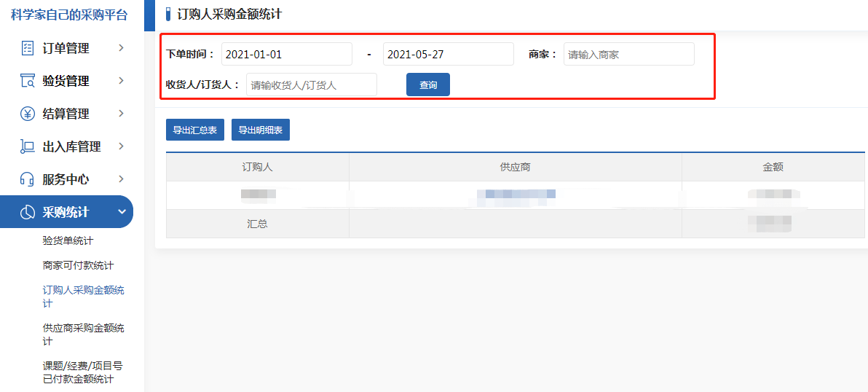Click the 服务中心 headset icon
Image resolution: width=868 pixels, height=392 pixels.
point(28,179)
